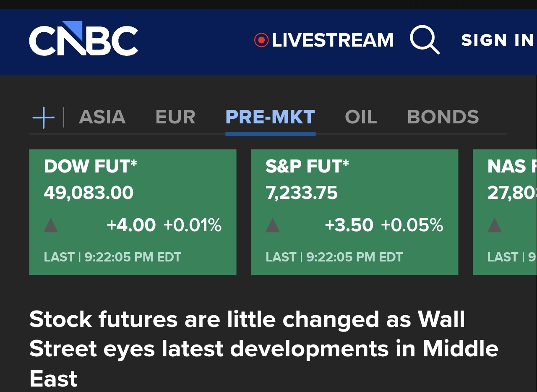Open the SIGN IN link

(498, 40)
